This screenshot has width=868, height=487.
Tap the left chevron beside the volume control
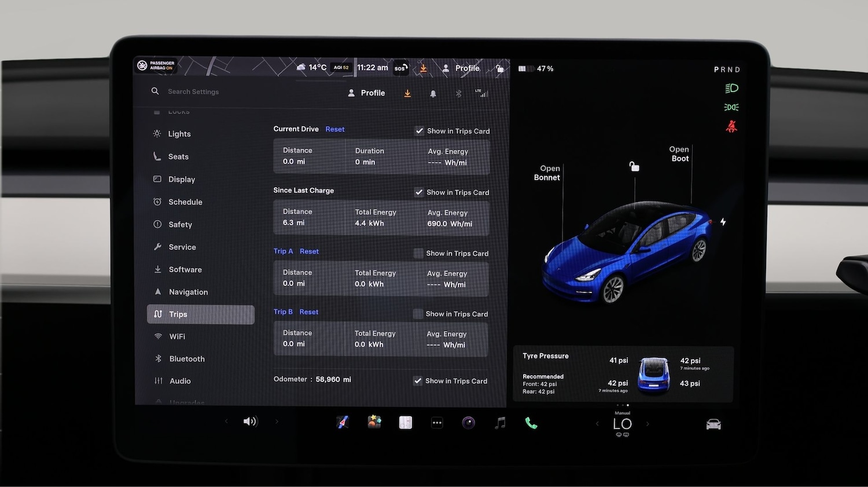(x=226, y=421)
